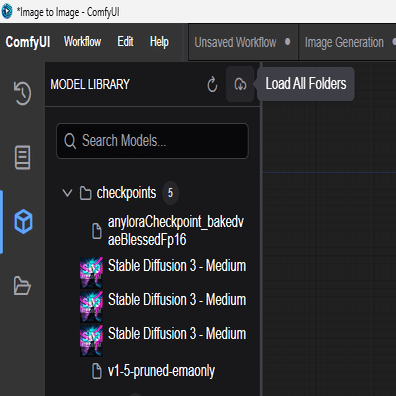Image resolution: width=396 pixels, height=396 pixels.
Task: Click the third Stable Diffusion 3 thumbnail
Action: (91, 340)
